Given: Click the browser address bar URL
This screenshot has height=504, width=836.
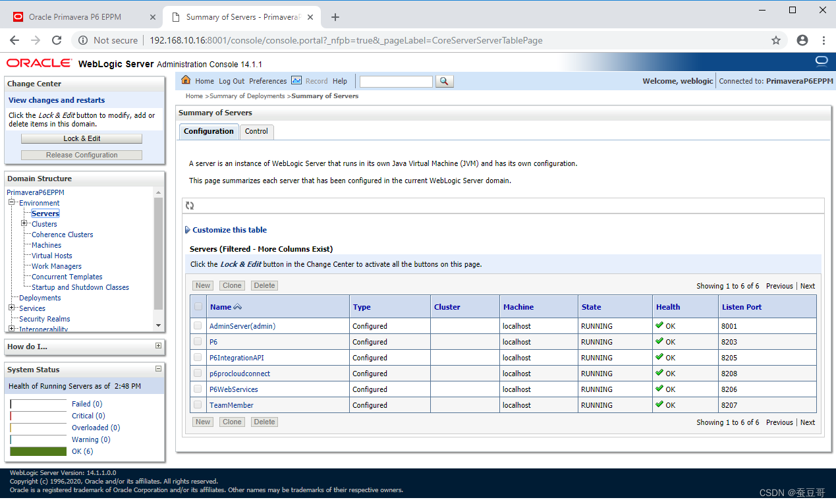Looking at the screenshot, I should pos(346,40).
